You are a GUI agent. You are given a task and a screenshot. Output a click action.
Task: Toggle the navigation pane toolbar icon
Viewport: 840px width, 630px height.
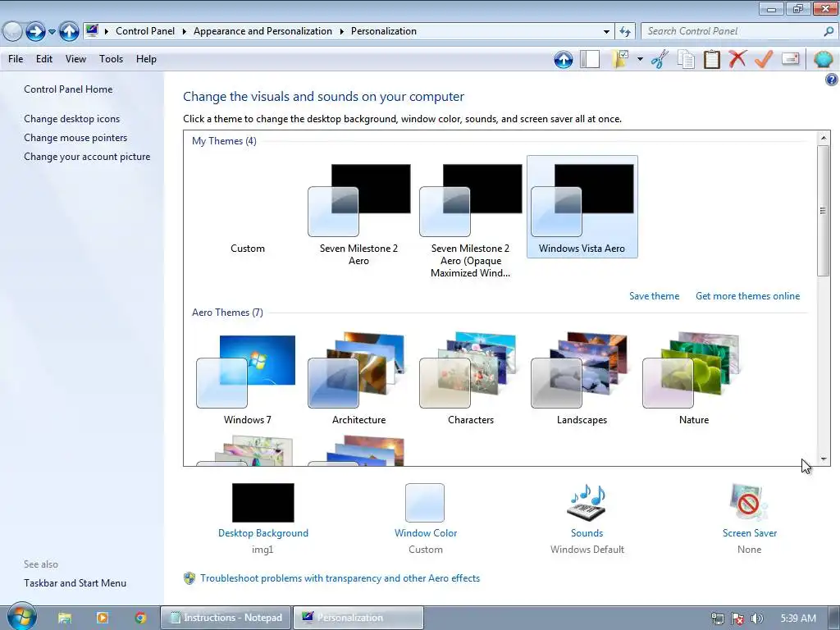[590, 59]
